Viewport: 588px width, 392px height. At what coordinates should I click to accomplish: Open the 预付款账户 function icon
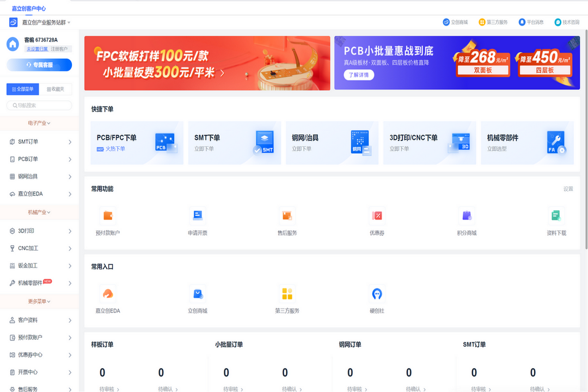point(108,216)
